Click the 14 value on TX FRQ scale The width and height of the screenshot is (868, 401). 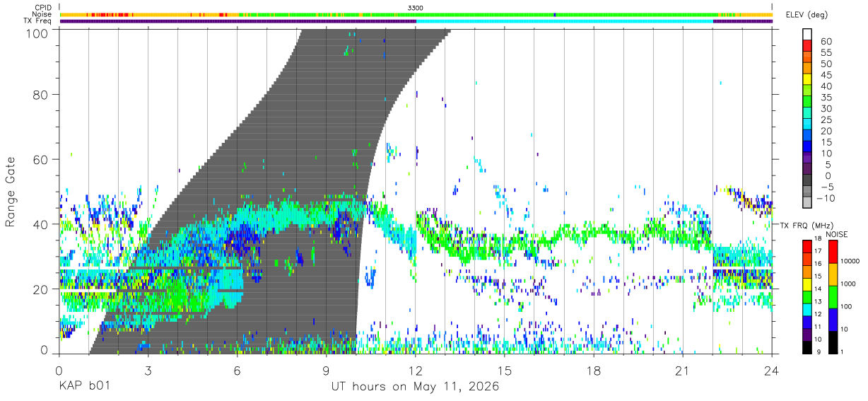pyautogui.click(x=818, y=289)
